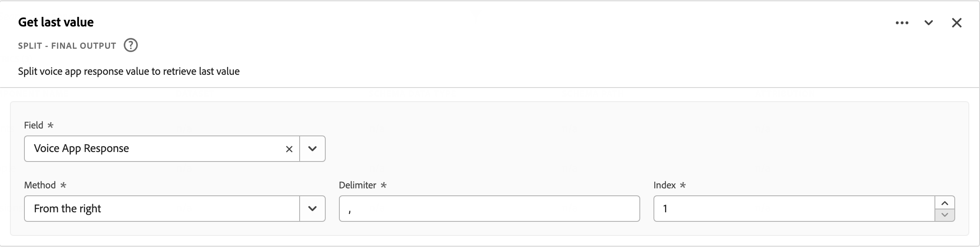Open the more options ellipsis menu

pos(902,23)
